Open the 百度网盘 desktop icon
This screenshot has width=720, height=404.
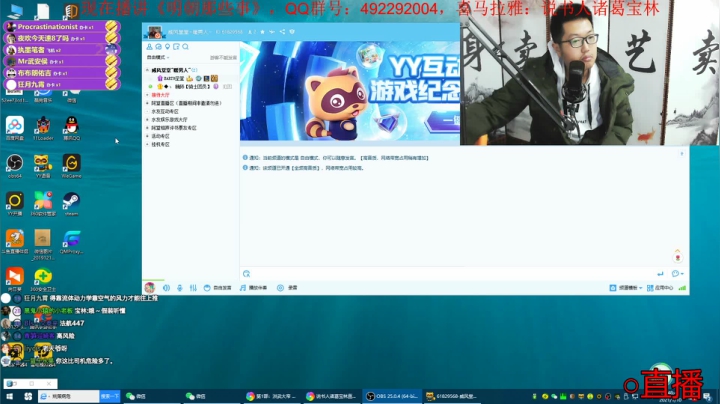pyautogui.click(x=15, y=128)
